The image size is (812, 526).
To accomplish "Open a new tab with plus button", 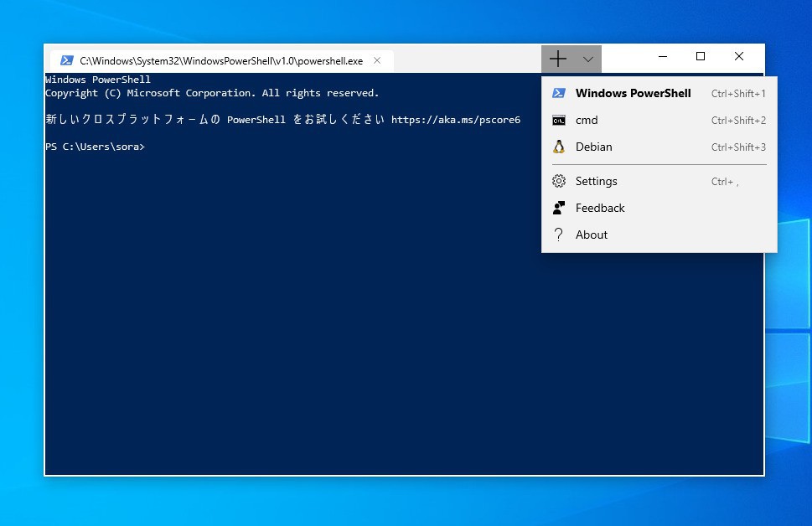I will 558,59.
